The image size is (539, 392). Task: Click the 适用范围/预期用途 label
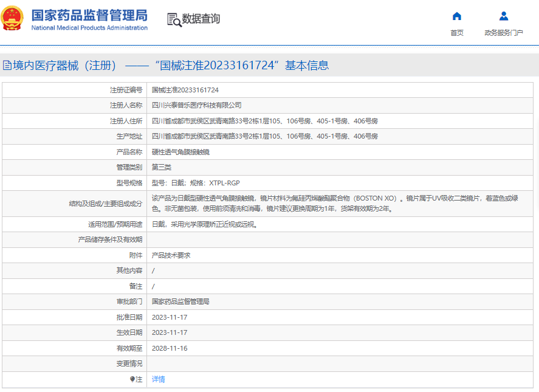pyautogui.click(x=115, y=224)
